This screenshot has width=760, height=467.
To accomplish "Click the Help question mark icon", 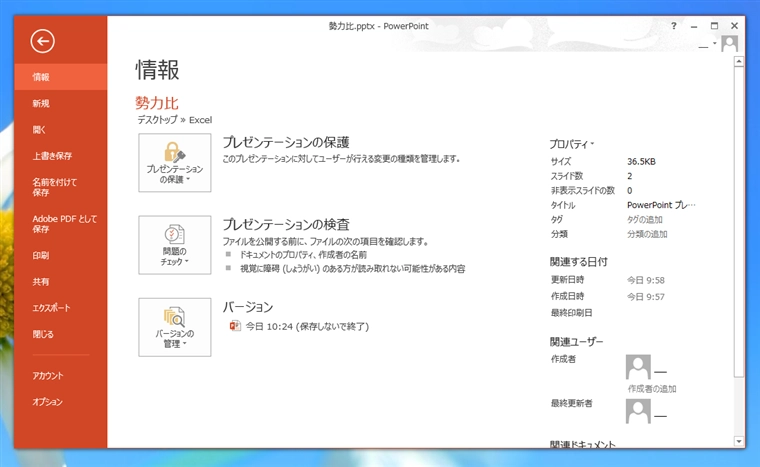I will (x=674, y=25).
